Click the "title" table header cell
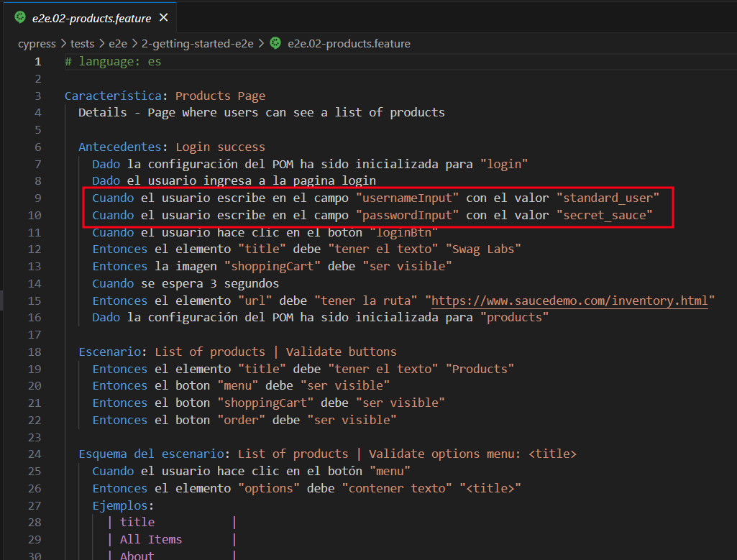The height and width of the screenshot is (560, 737). pyautogui.click(x=137, y=523)
